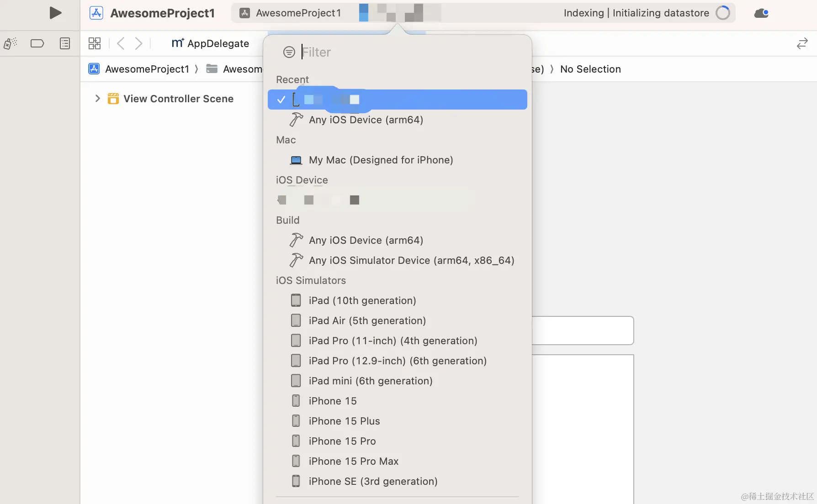Open the breakpoint navigator tag icon

click(x=37, y=43)
